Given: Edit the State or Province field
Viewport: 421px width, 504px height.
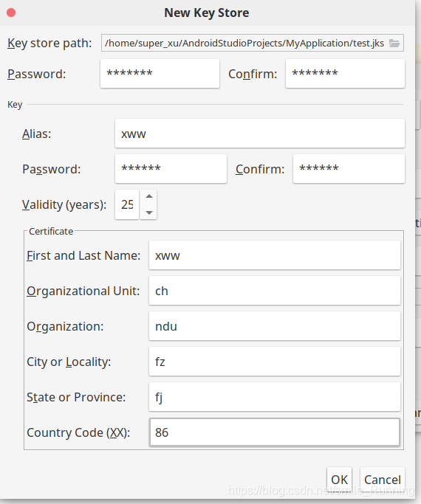Looking at the screenshot, I should pos(275,397).
